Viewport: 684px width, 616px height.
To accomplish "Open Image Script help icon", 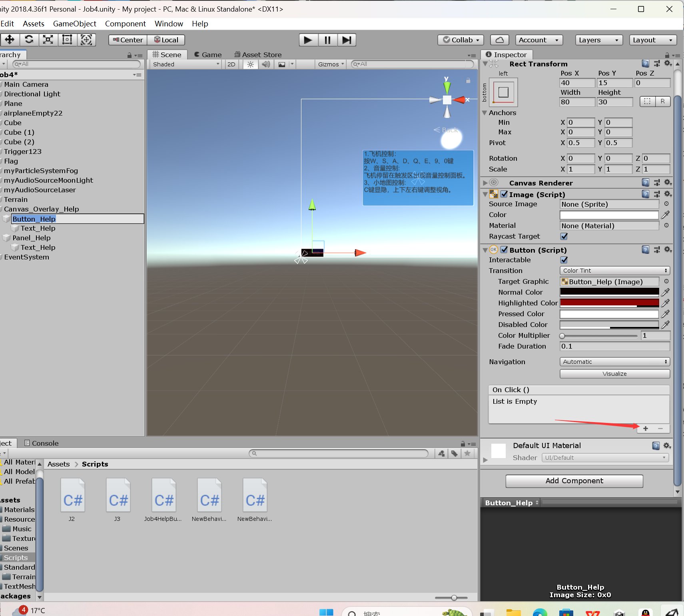I will (x=646, y=194).
